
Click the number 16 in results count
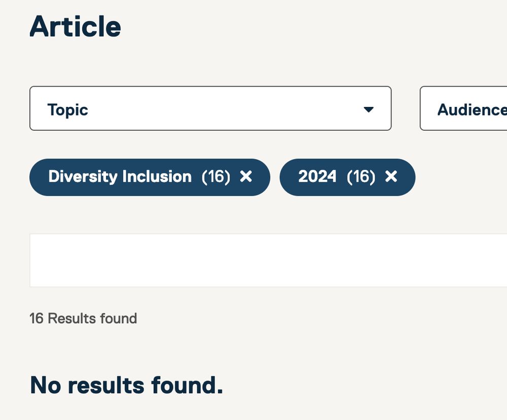coord(36,318)
